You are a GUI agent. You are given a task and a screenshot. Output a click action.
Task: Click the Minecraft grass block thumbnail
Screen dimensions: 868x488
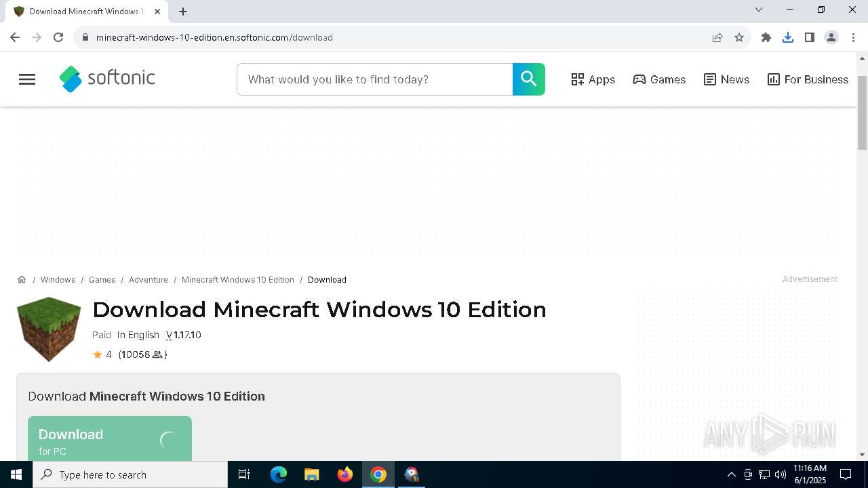49,329
